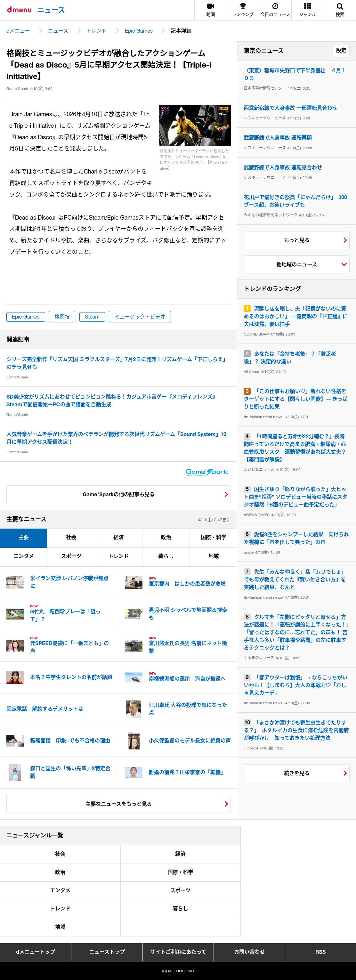Screen dimensions: 356x980
Task: Open 花川戸で猫好きの祭典 news item
Action: coord(295,201)
